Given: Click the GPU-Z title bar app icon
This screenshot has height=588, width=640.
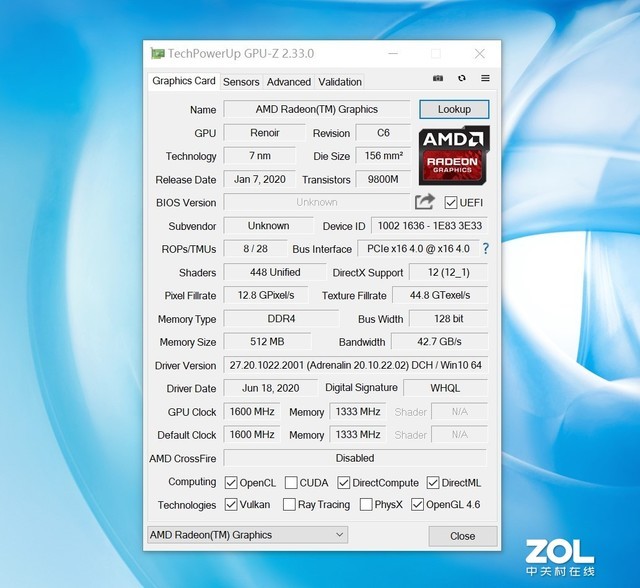Looking at the screenshot, I should (157, 53).
